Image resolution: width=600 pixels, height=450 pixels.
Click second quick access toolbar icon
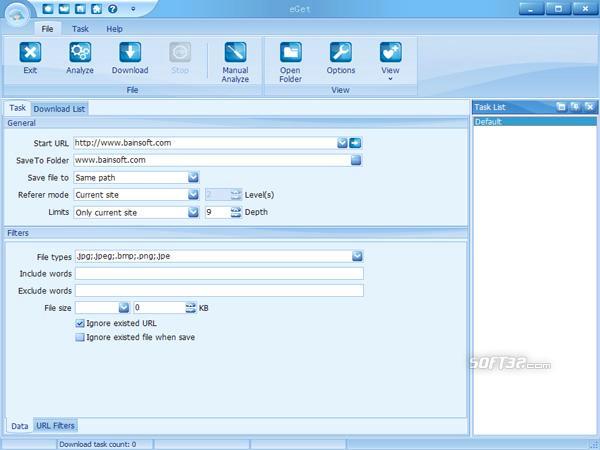tap(64, 8)
